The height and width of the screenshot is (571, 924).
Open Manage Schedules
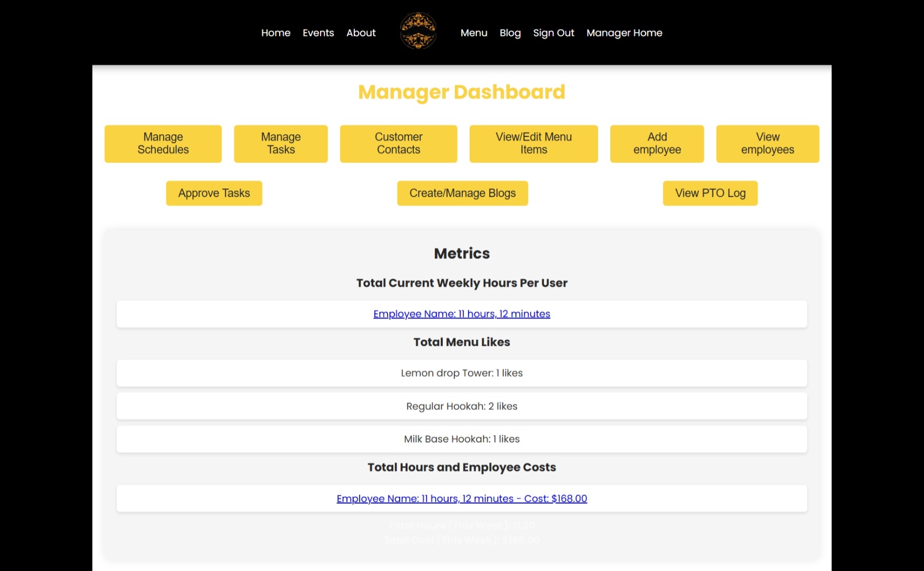[163, 143]
